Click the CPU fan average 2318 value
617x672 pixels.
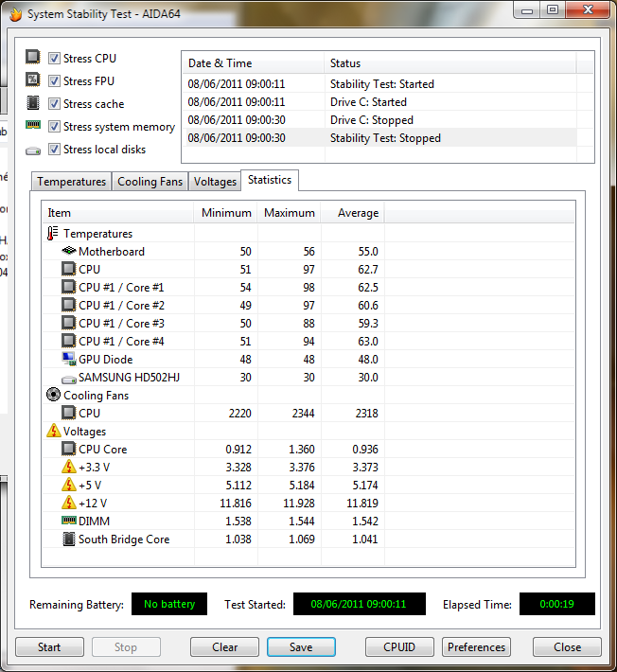coord(367,414)
